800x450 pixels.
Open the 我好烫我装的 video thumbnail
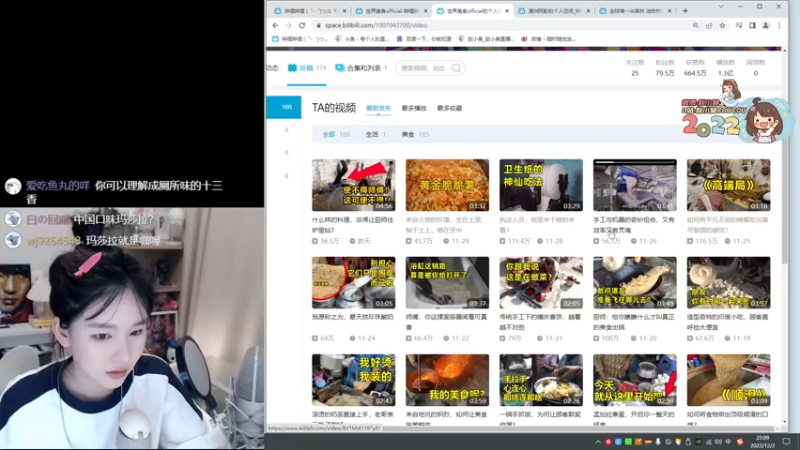pyautogui.click(x=354, y=380)
